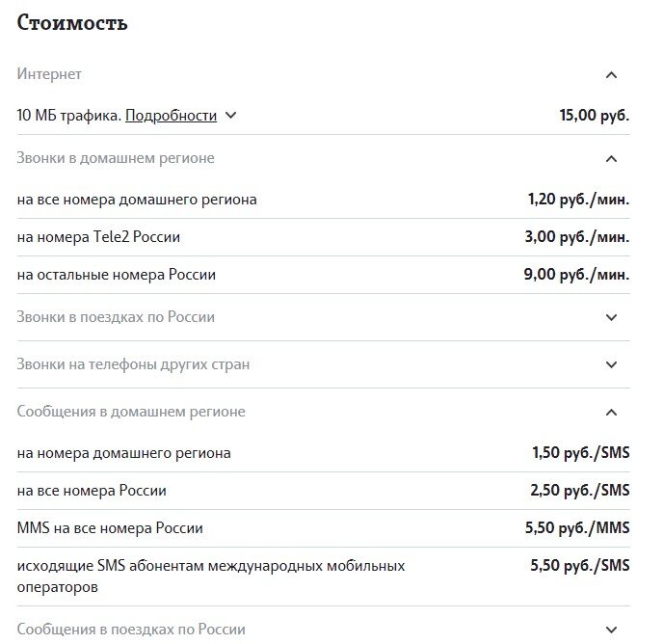The image size is (663, 644).
Task: Collapse the Интернет section chevron
Action: 610,75
